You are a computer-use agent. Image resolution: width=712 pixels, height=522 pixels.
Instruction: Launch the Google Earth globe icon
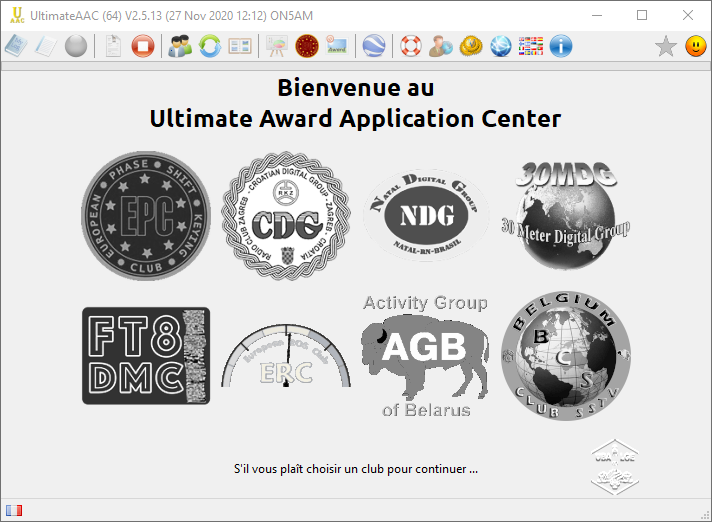point(374,46)
